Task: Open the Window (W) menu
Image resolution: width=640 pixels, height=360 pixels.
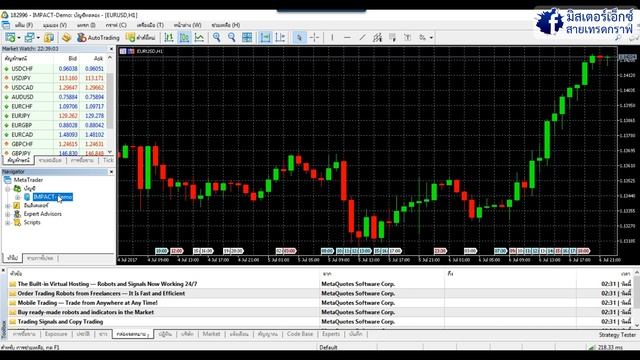Action: (187, 25)
